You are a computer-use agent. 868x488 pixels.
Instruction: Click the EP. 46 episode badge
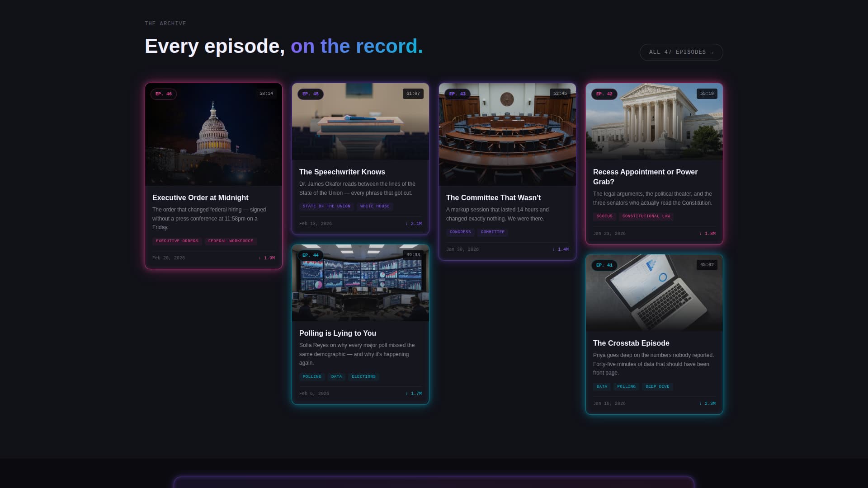click(x=163, y=94)
